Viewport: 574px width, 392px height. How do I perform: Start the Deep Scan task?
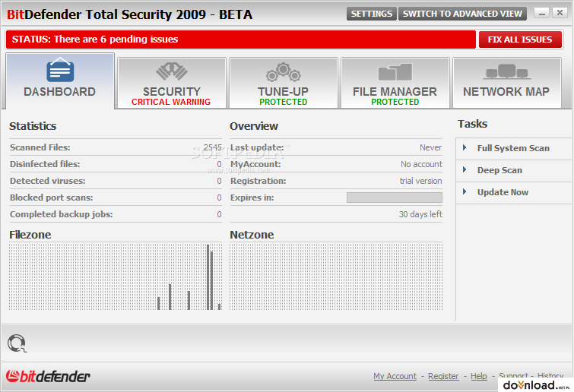499,170
